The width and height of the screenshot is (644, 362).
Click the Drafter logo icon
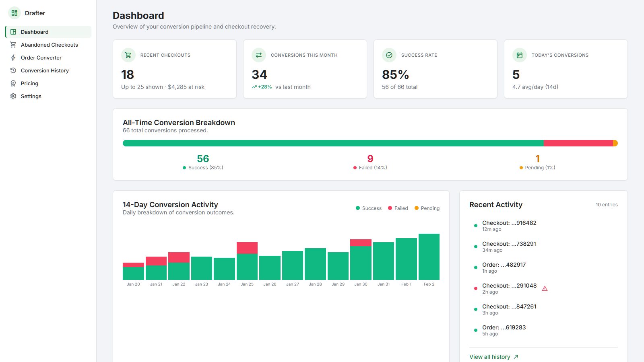click(14, 13)
